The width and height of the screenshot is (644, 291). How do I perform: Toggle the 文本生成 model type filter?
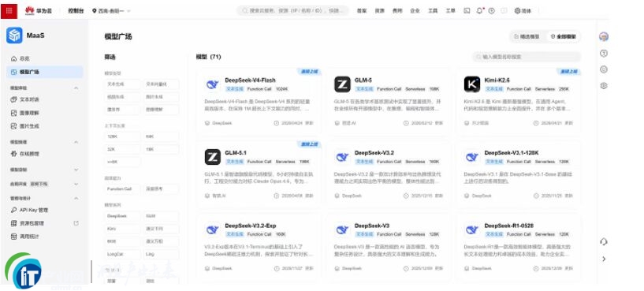(122, 84)
